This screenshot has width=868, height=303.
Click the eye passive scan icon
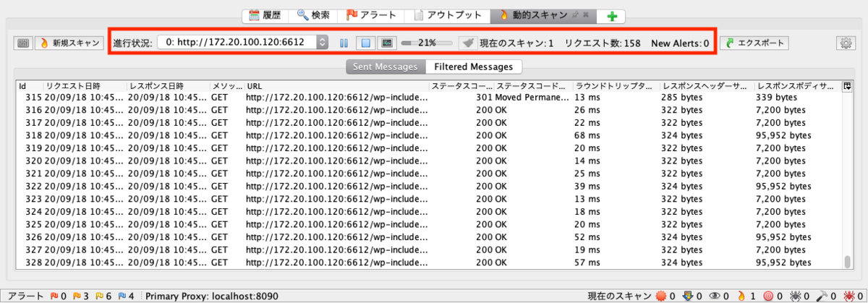(x=716, y=296)
